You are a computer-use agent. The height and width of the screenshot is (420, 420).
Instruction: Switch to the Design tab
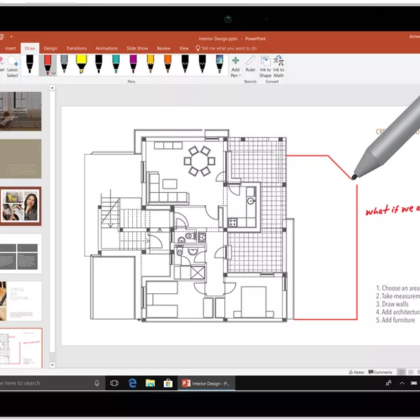[x=50, y=48]
